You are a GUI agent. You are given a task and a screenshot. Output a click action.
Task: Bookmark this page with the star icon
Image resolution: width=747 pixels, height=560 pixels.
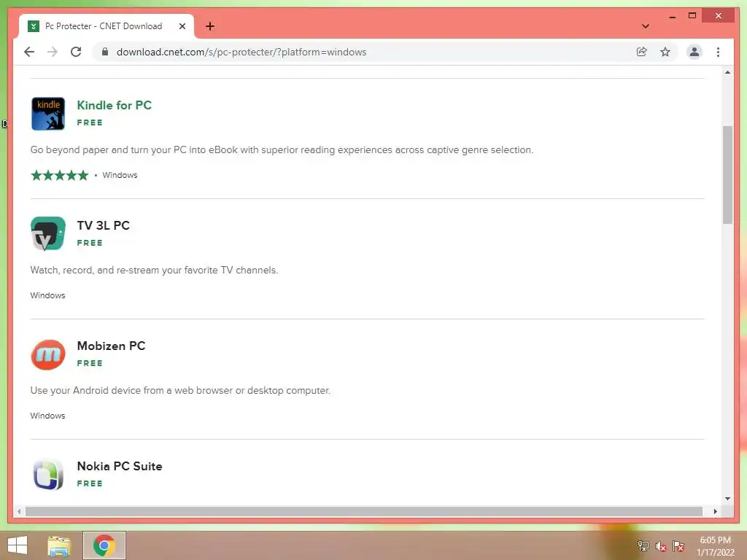pyautogui.click(x=665, y=52)
